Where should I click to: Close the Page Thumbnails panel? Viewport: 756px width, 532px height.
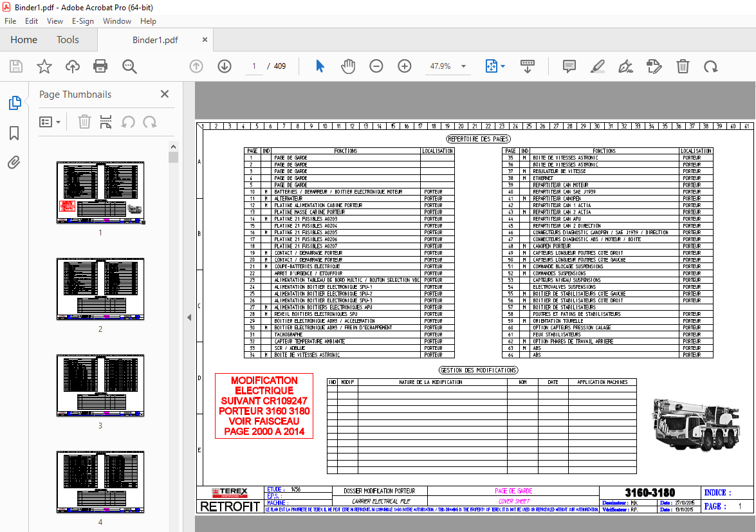pos(165,94)
